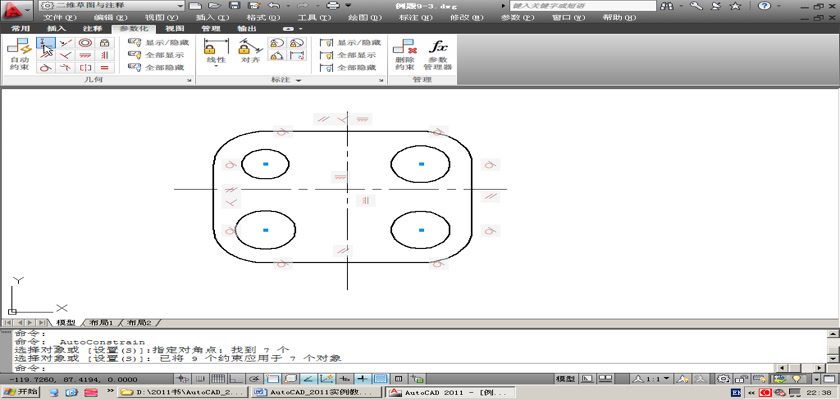Viewport: 840px width, 400px height.
Task: Select the Perpendicular constraint icon
Action: 66,55
